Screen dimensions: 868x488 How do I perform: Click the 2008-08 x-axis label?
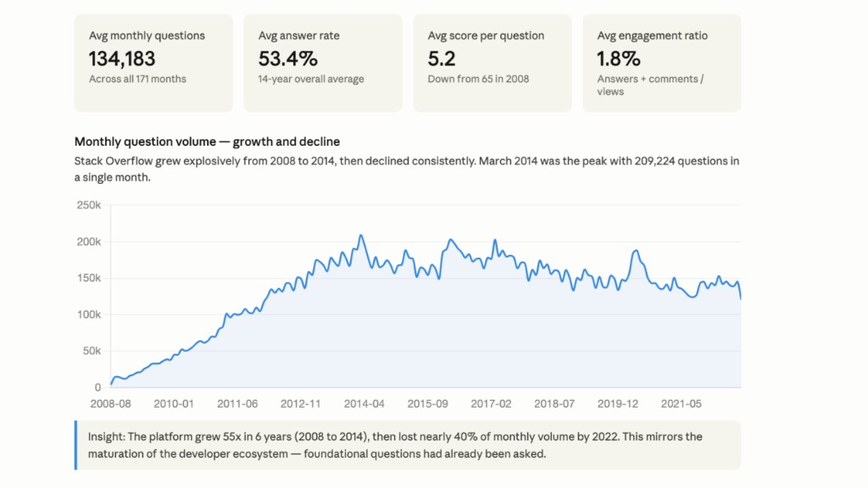pos(111,404)
